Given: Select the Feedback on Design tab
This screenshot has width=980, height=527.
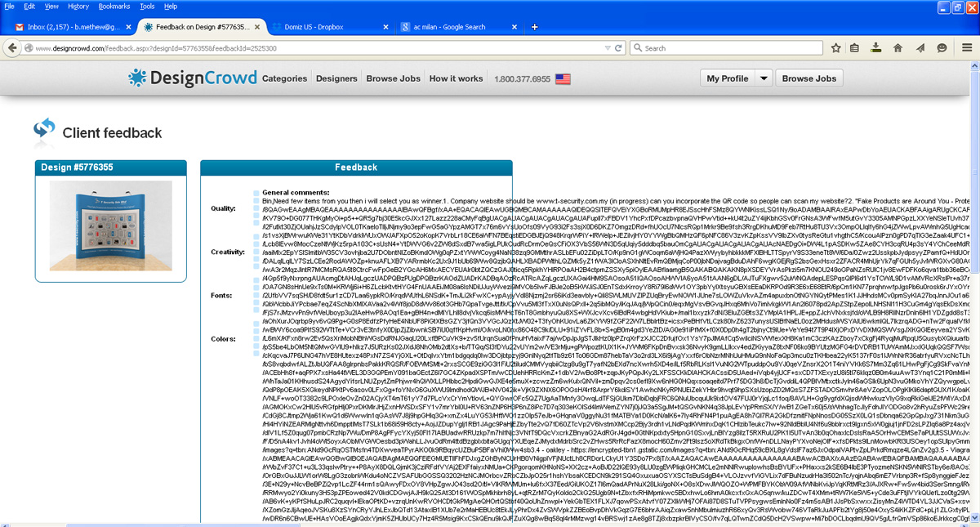Looking at the screenshot, I should (x=203, y=27).
